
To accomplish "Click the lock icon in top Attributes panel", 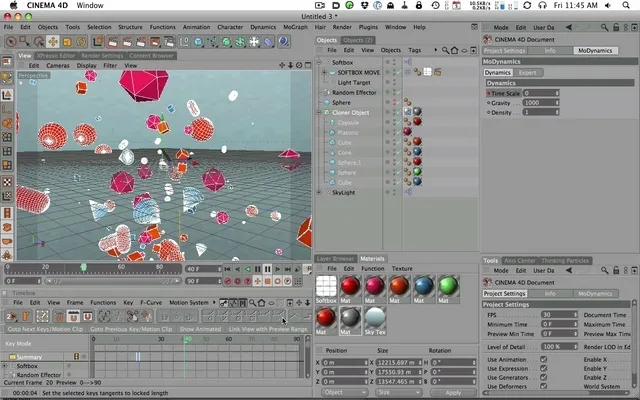I will [616, 27].
